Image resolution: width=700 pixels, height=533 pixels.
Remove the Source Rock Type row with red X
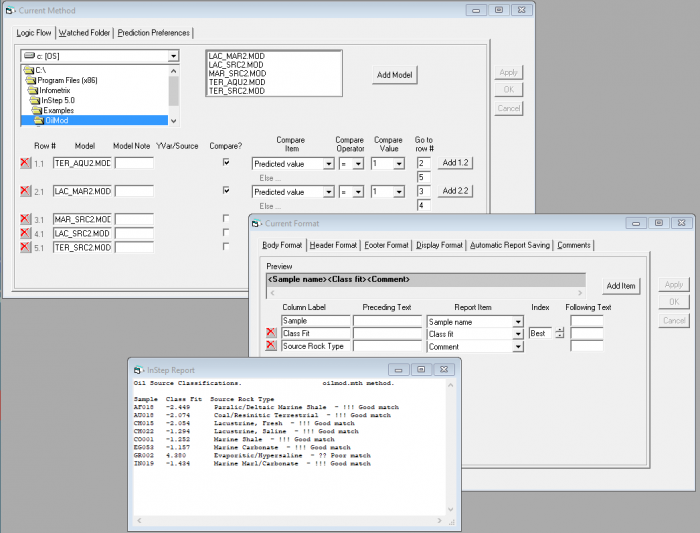click(x=271, y=345)
